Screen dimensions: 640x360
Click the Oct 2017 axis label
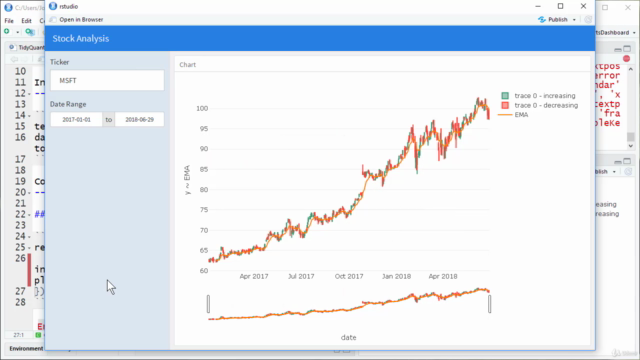pyautogui.click(x=349, y=276)
